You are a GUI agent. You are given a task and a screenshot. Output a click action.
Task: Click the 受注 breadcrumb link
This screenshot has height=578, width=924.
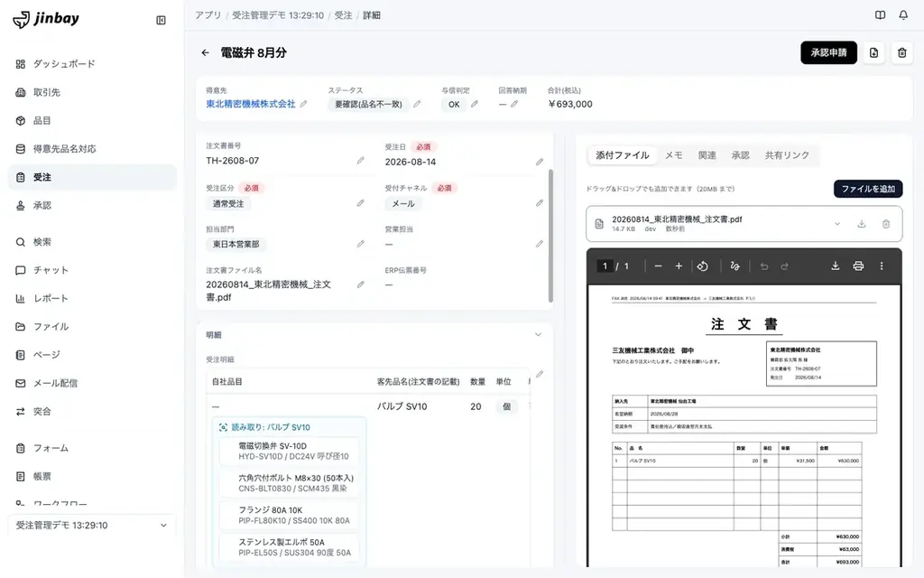(x=343, y=15)
